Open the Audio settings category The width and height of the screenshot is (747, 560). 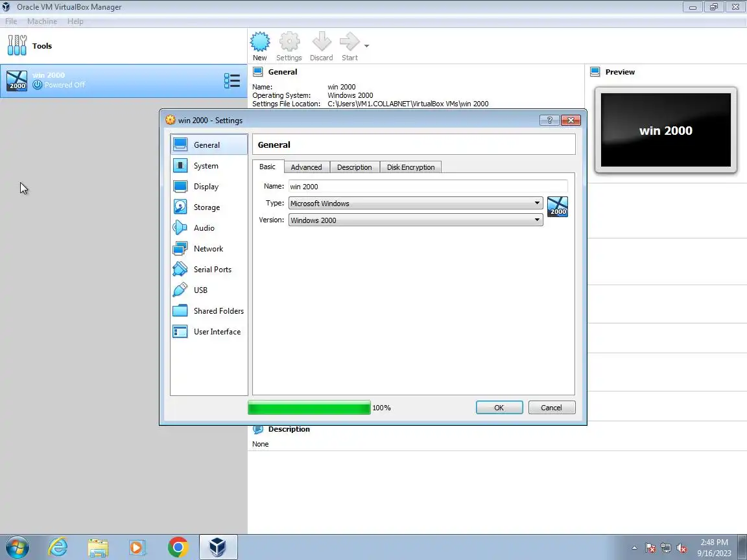click(x=209, y=227)
